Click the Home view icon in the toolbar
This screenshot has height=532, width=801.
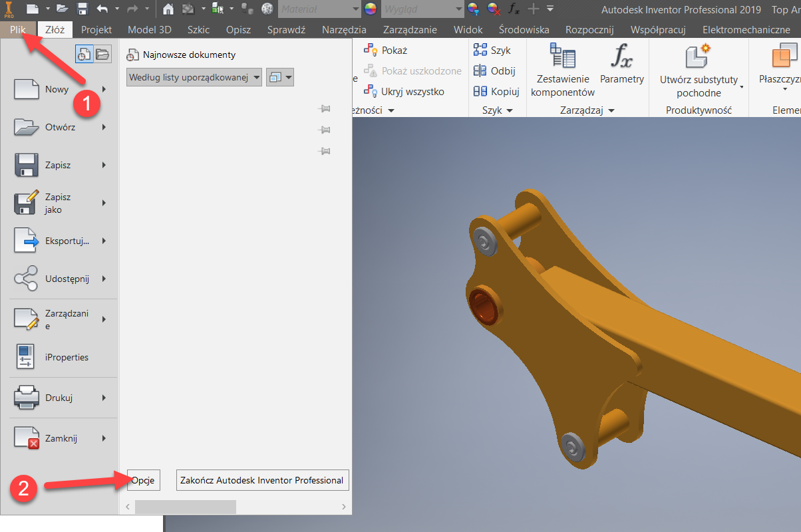(x=168, y=9)
